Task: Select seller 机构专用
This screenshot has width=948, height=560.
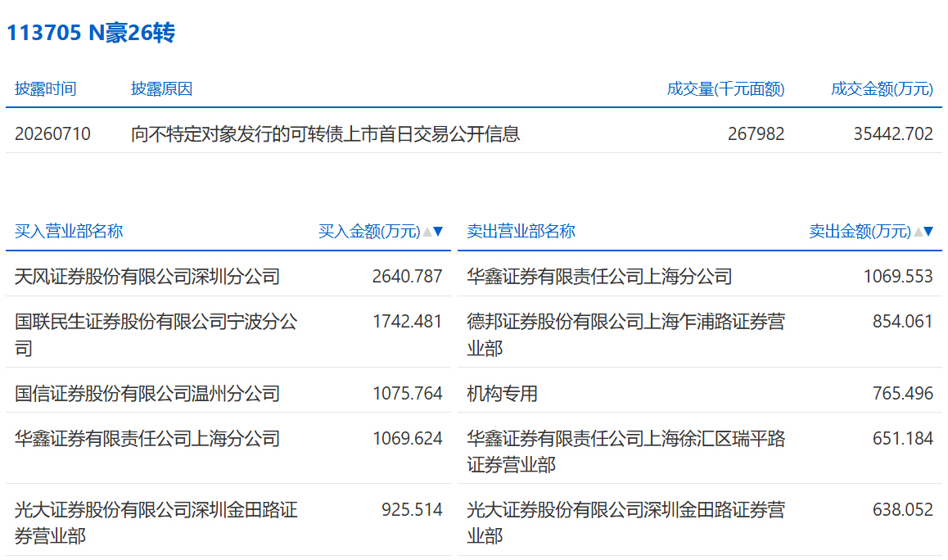Action: coord(502,394)
